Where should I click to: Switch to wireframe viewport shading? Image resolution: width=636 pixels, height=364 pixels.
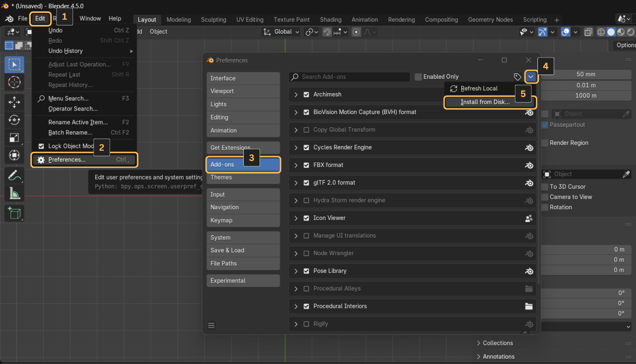[601, 32]
